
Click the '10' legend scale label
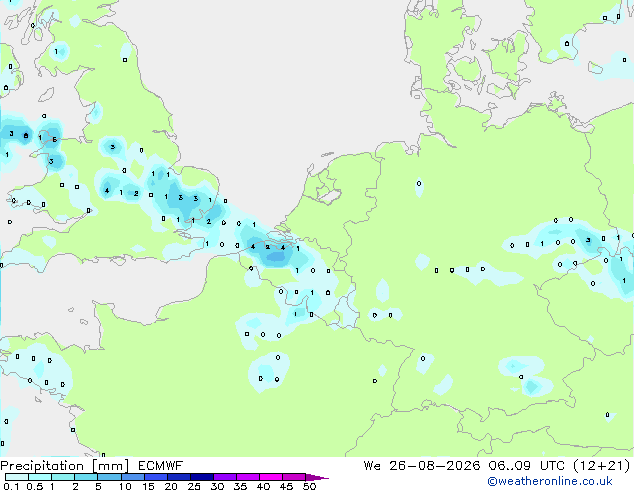[125, 486]
